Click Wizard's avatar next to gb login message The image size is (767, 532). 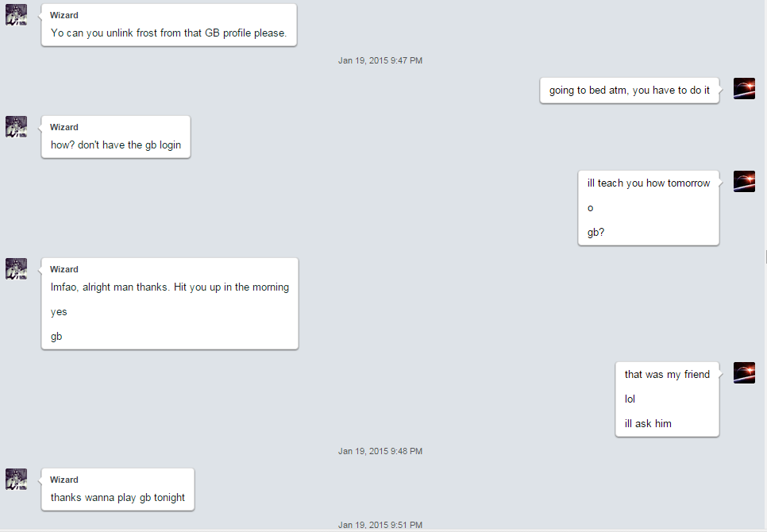[16, 126]
